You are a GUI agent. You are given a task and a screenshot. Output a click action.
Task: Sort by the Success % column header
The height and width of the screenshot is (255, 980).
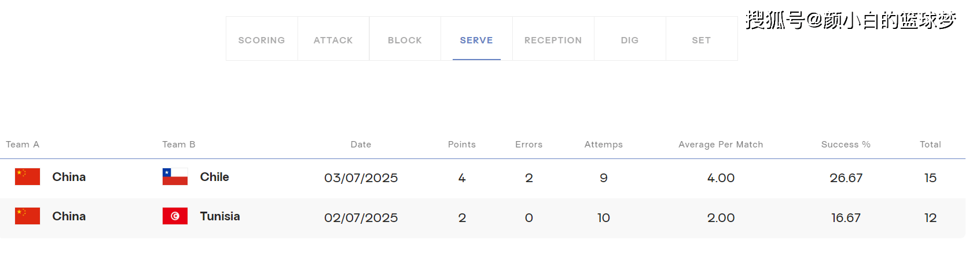coord(846,145)
